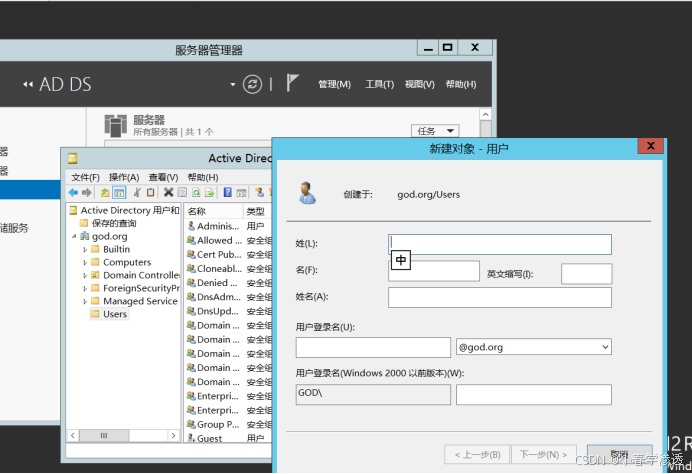Expand the Managed Service node arrow

point(85,301)
